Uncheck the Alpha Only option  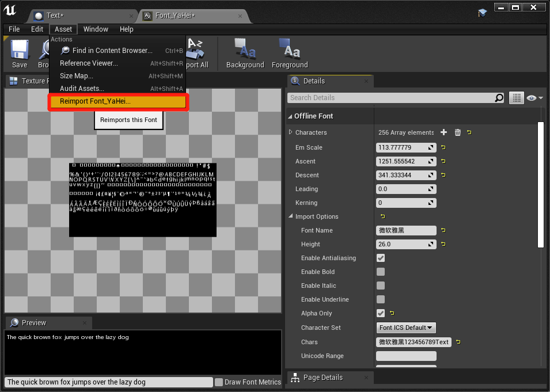point(380,313)
